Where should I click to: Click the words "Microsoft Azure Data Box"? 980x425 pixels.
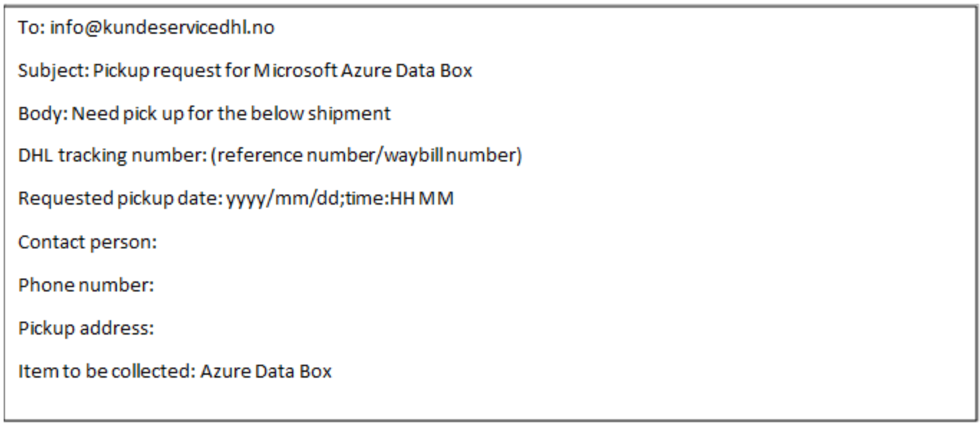pyautogui.click(x=363, y=71)
